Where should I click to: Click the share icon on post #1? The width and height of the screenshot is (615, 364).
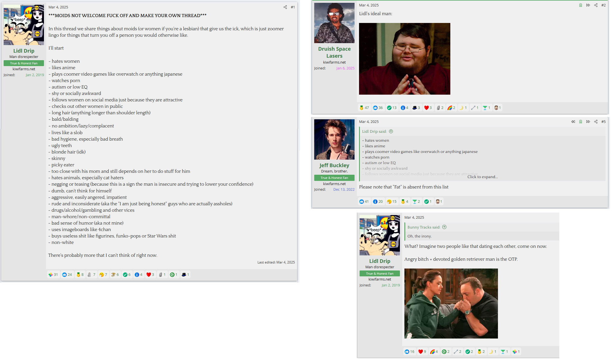pos(285,7)
